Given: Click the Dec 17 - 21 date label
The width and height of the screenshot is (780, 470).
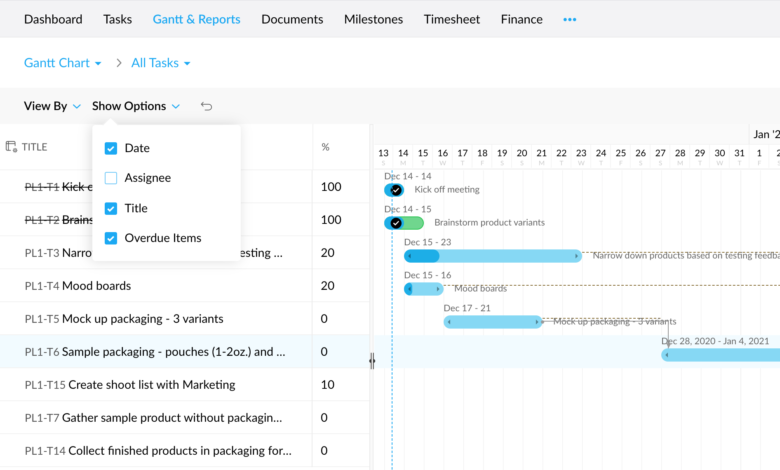Looking at the screenshot, I should 467,308.
